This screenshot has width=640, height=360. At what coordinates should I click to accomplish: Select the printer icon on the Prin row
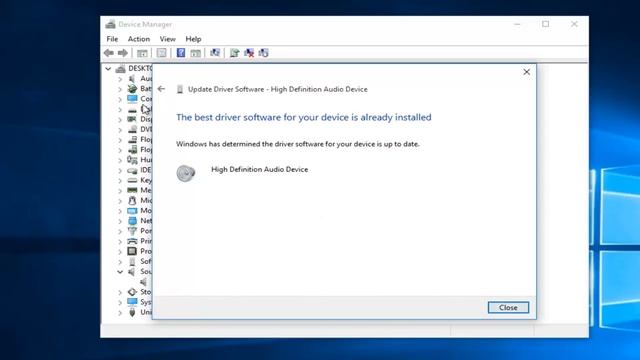pos(132,241)
